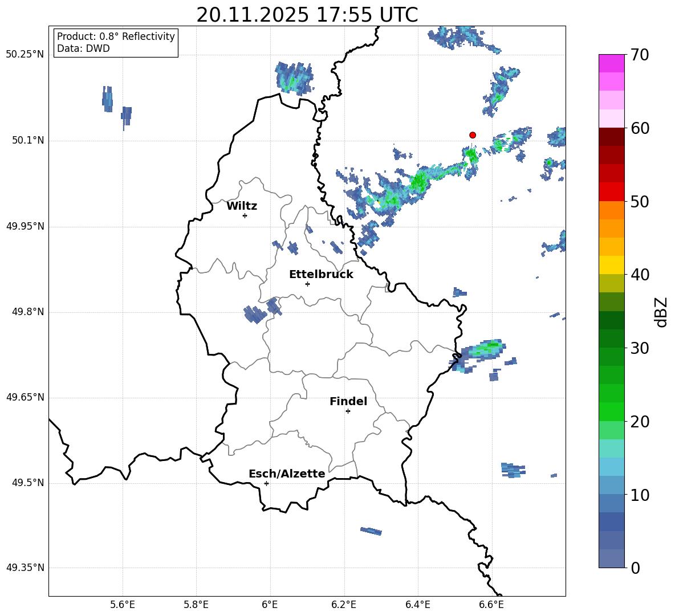Viewport: 675px width, 616px height.
Task: Click the Findel station cross marker
Action: pyautogui.click(x=348, y=411)
